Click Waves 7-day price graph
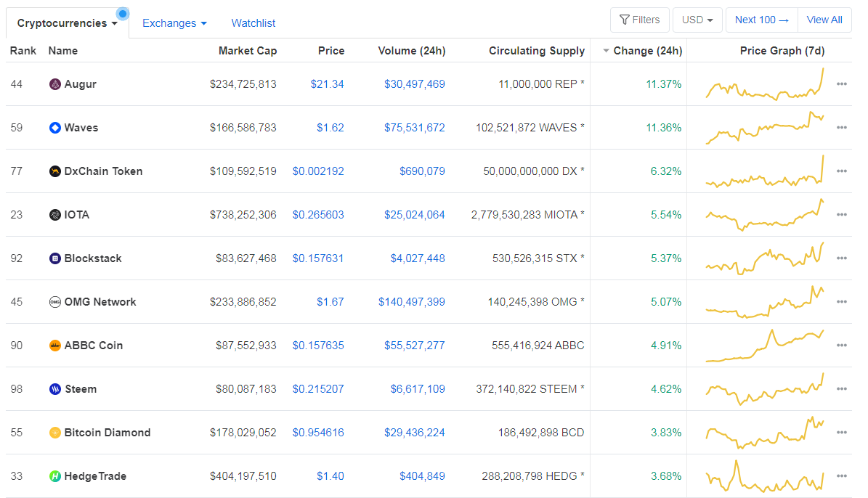 [764, 128]
